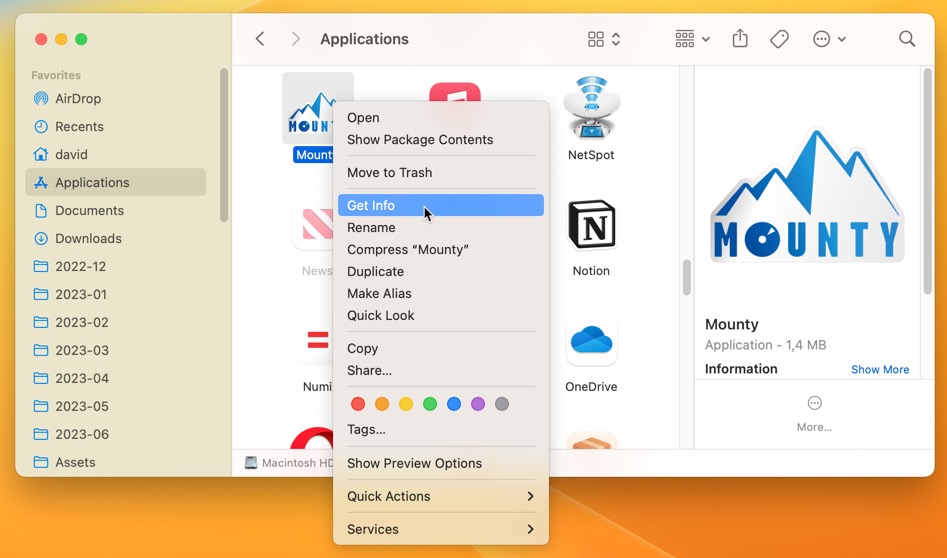This screenshot has width=947, height=558.
Task: Choose Make Alias
Action: coord(441,293)
